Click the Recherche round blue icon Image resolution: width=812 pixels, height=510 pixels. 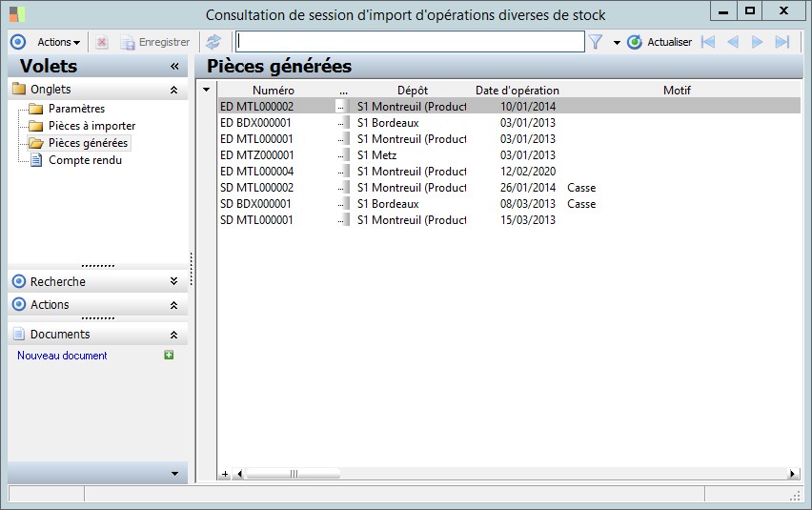tap(19, 281)
